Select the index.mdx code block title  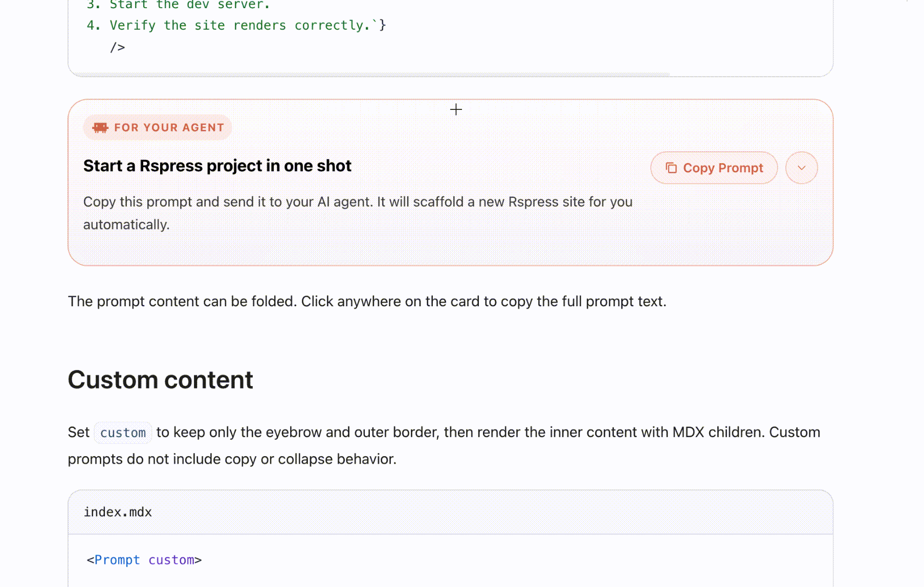118,512
